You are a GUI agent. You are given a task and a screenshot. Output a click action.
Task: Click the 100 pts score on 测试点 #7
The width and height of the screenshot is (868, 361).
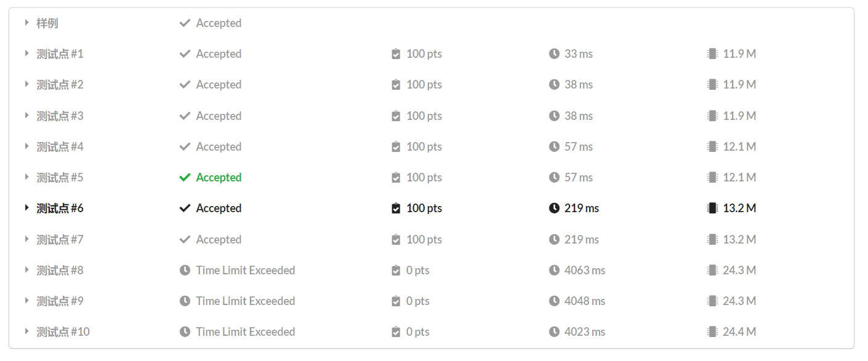[424, 240]
